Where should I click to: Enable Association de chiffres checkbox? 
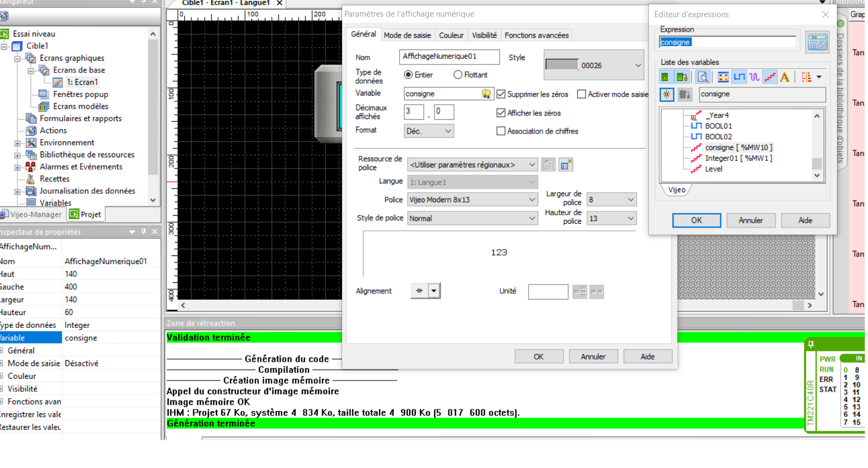point(501,131)
